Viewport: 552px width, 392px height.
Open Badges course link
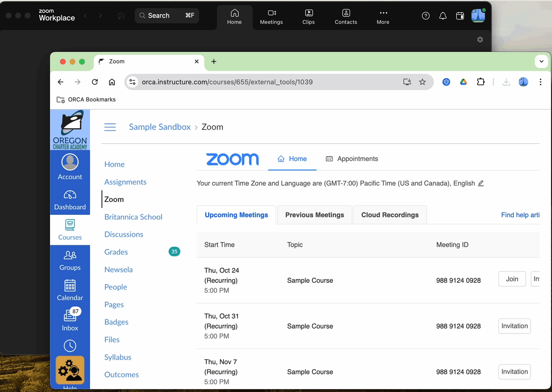[x=117, y=322]
